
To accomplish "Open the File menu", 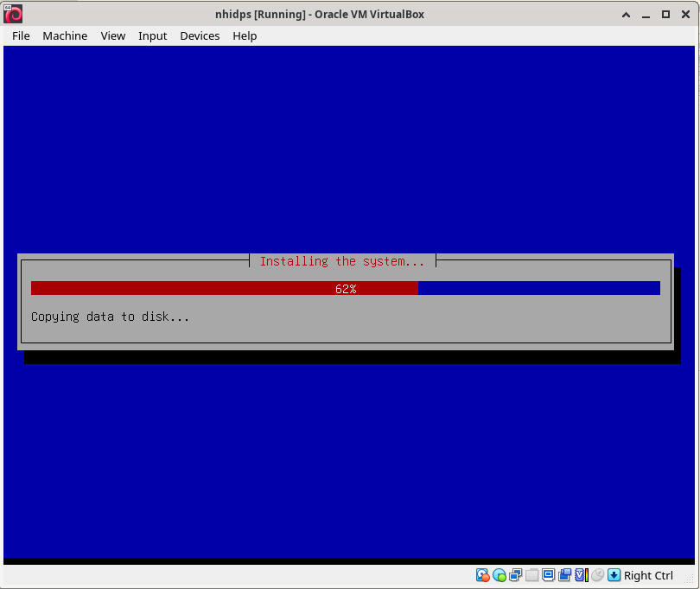I will [20, 35].
